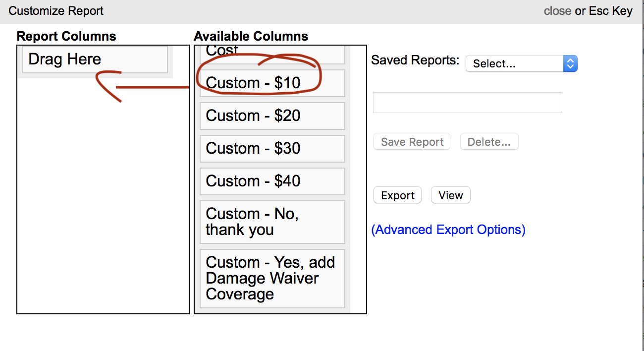Close the Customize Report dialog
Screen dimensions: 644x351
pos(557,11)
